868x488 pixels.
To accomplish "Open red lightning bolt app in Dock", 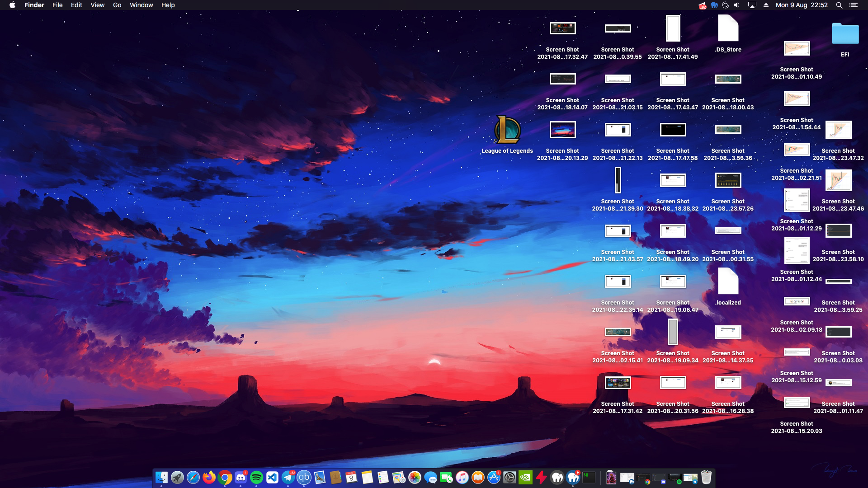I will 541,477.
